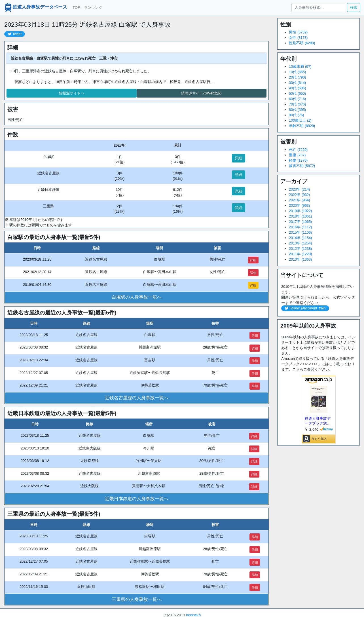364x625 pixels.
Task: Go to 近畿日本鉄道の人身事故一覧へ
Action: point(136,499)
